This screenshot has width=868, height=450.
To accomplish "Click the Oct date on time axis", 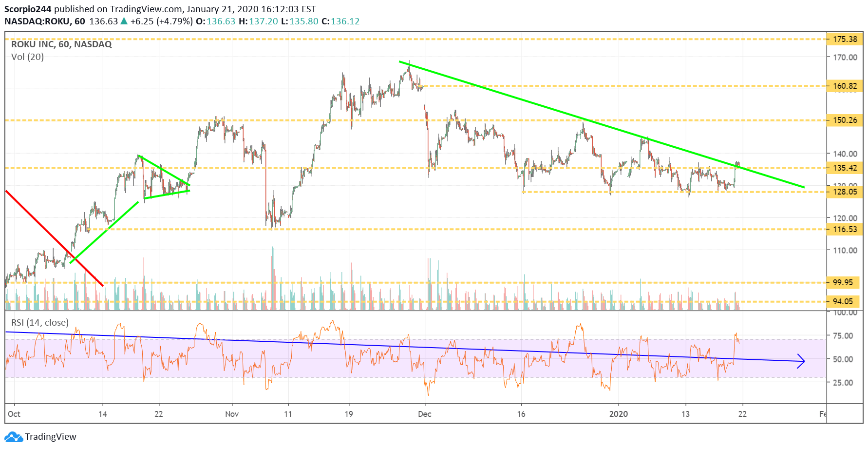I will [14, 414].
